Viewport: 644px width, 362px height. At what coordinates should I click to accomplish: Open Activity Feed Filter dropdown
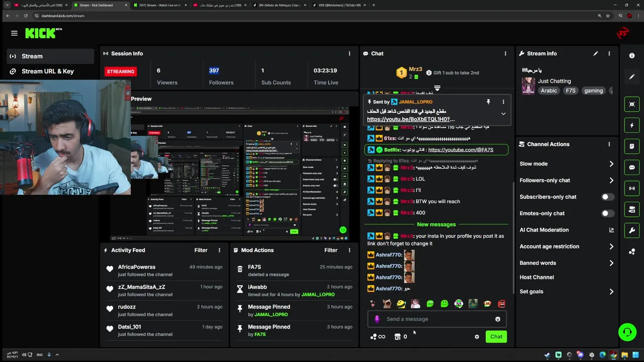[201, 250]
